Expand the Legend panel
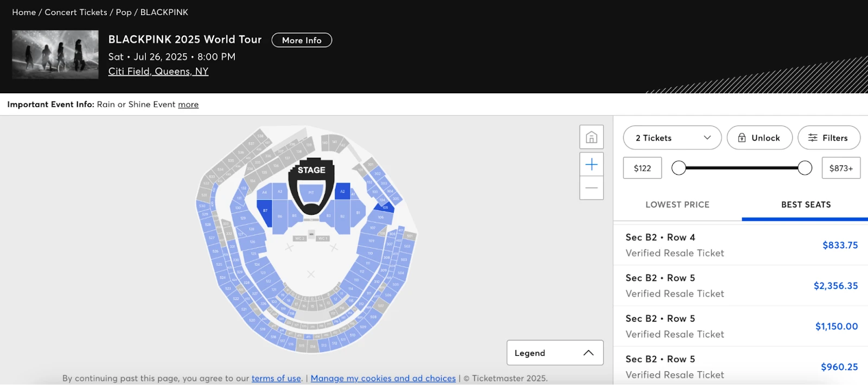Viewport: 868px width, 385px height. pos(555,353)
